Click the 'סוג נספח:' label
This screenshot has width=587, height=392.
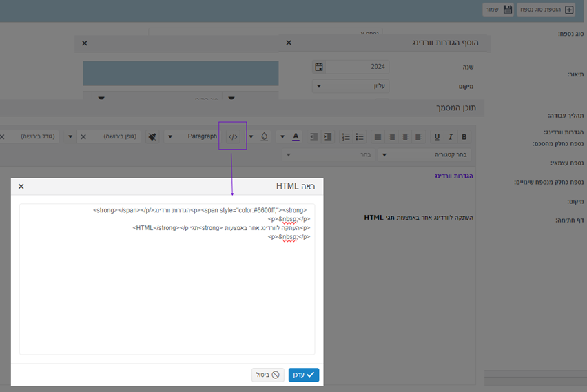coord(571,34)
